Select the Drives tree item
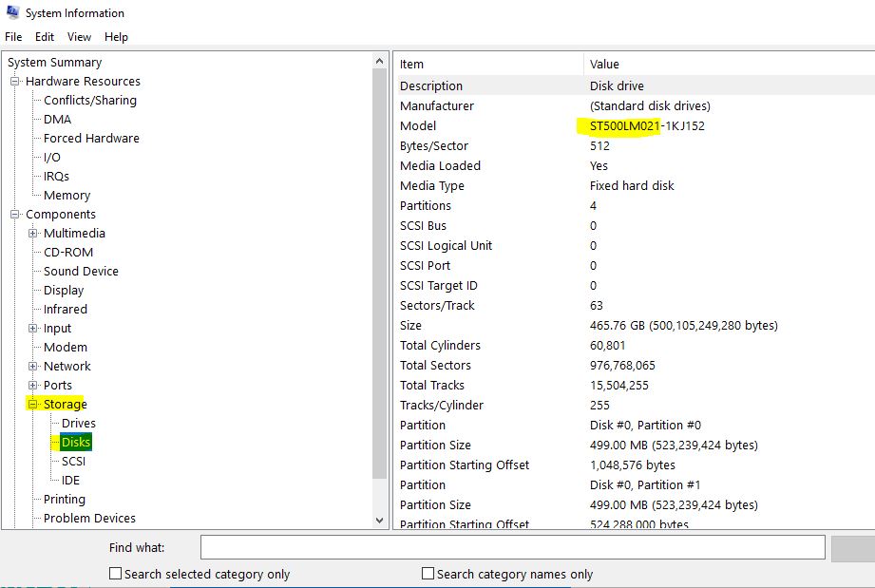This screenshot has height=588, width=875. pos(78,423)
